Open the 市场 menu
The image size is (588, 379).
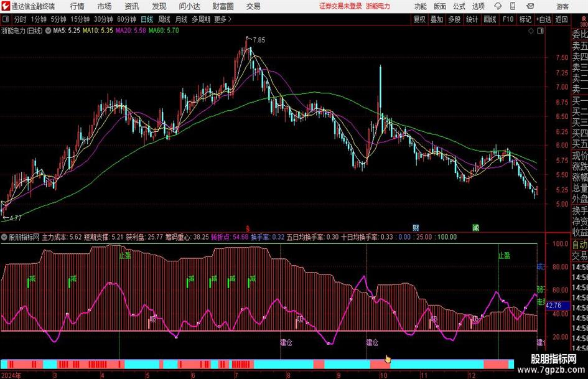pyautogui.click(x=105, y=6)
